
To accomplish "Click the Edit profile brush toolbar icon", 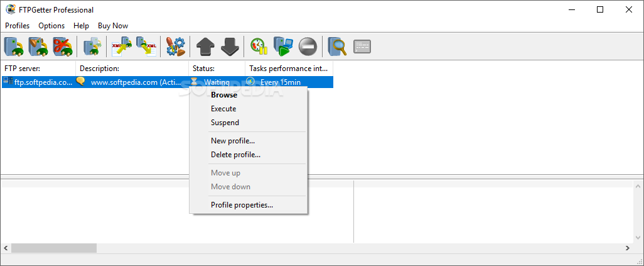I will (38, 47).
